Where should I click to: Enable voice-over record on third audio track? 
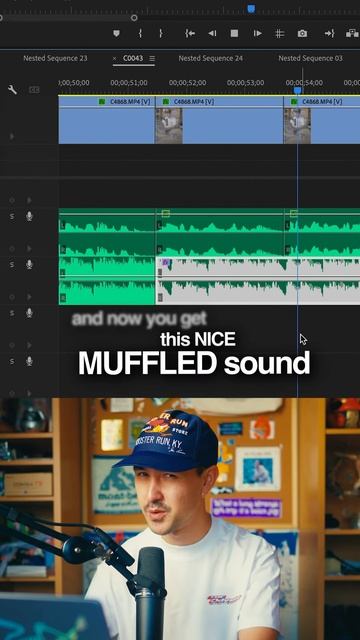29,313
